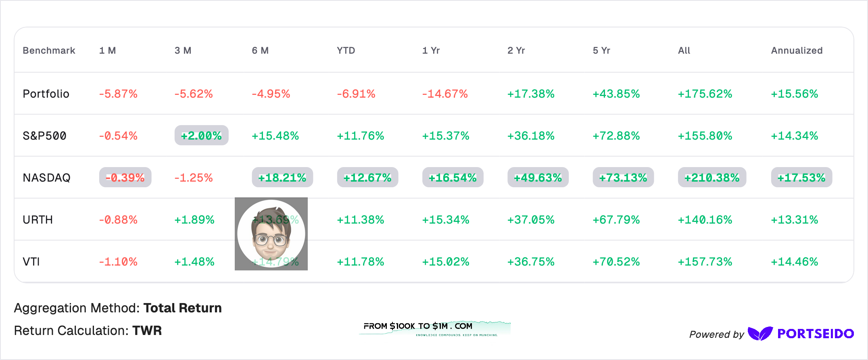Select the VTI row label

coord(31,262)
